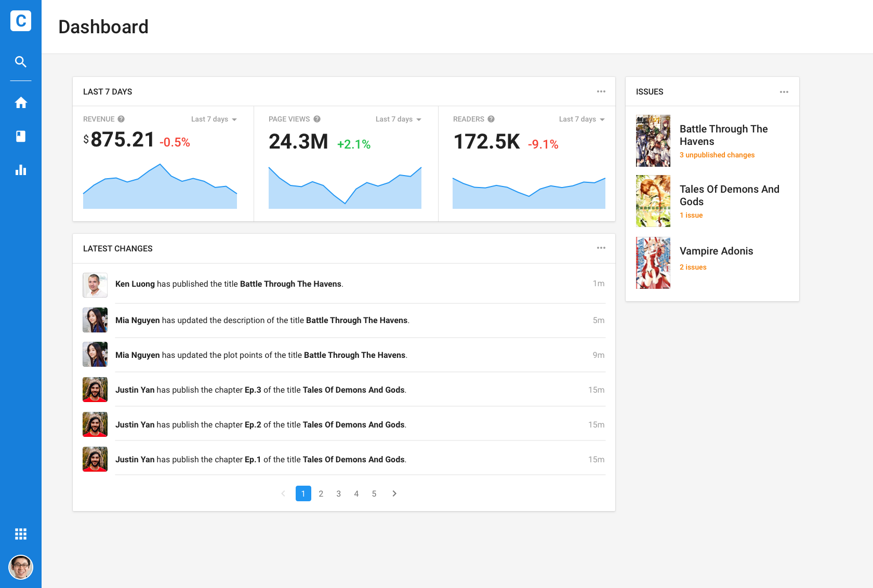Go to page 5 of latest changes
The height and width of the screenshot is (588, 873).
coord(374,493)
